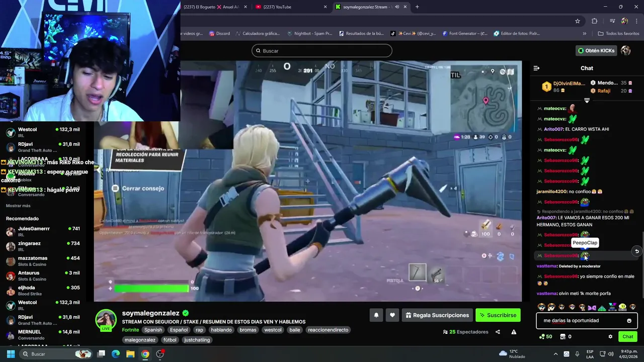Open the chat settings gear icon
Image resolution: width=644 pixels, height=362 pixels.
(610, 337)
